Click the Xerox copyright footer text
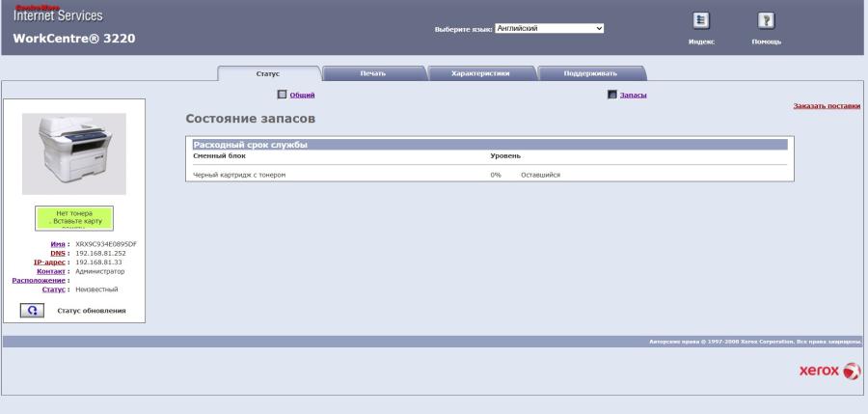Image resolution: width=868 pixels, height=414 pixels. [755, 342]
